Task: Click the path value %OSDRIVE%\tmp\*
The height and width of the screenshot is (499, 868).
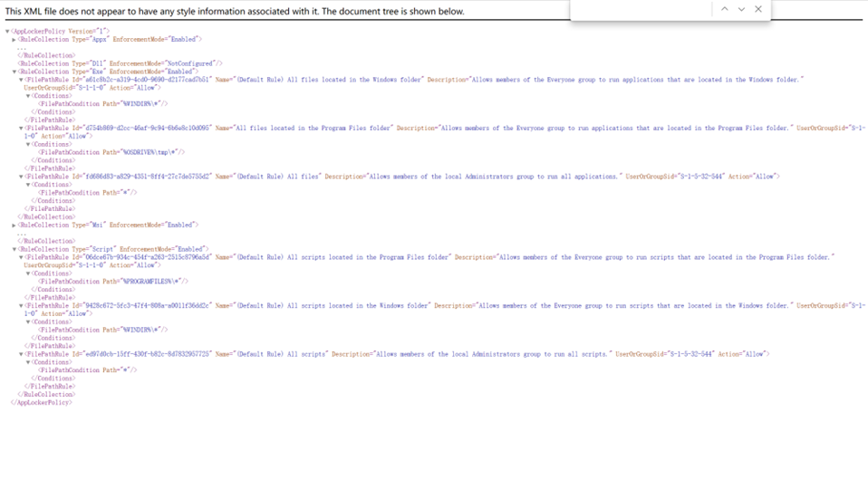Action: (x=150, y=152)
